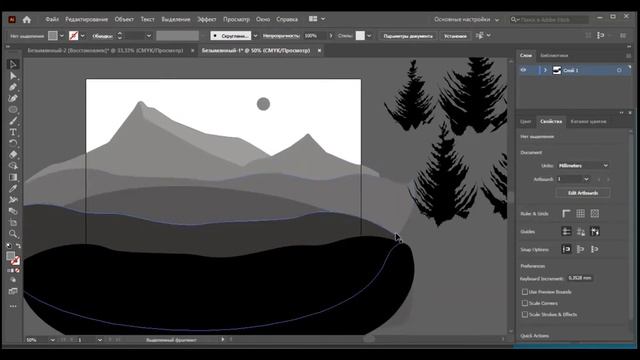640x360 pixels.
Task: Select the Direct Selection tool
Action: (x=13, y=76)
